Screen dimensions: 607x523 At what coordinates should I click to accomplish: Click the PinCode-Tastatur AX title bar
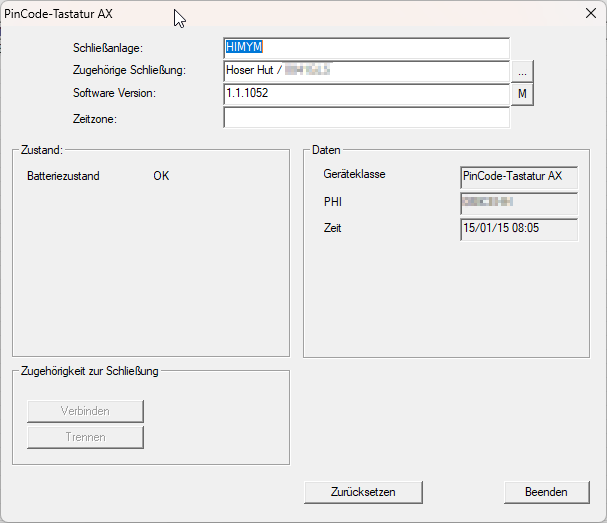[300, 13]
